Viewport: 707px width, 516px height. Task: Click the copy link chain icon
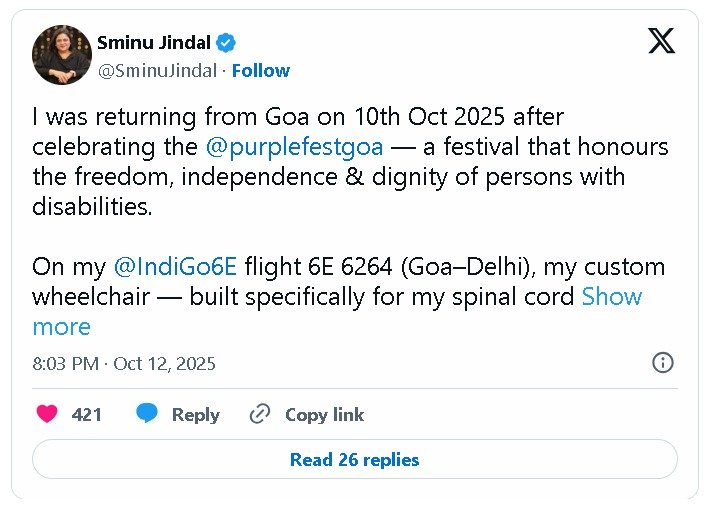pyautogui.click(x=260, y=414)
